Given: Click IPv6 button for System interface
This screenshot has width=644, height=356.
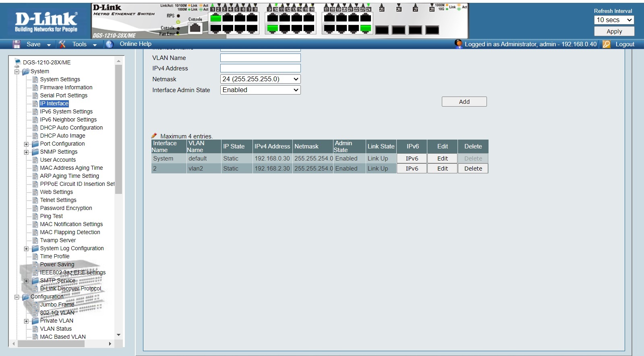Looking at the screenshot, I should point(412,158).
